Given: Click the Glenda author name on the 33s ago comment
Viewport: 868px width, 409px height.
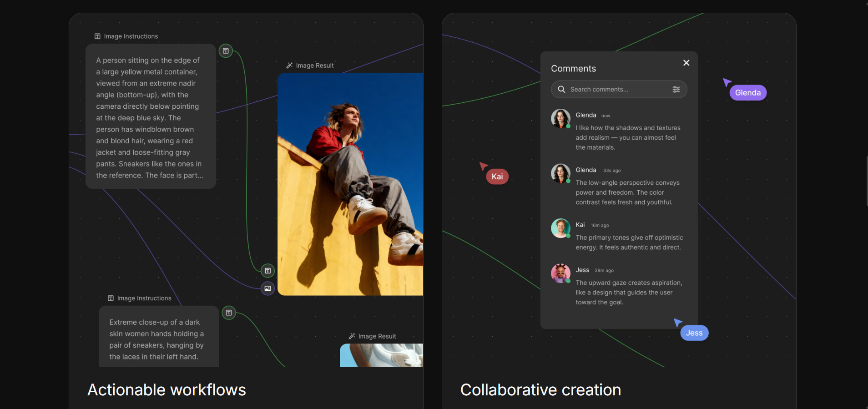Looking at the screenshot, I should coord(585,170).
